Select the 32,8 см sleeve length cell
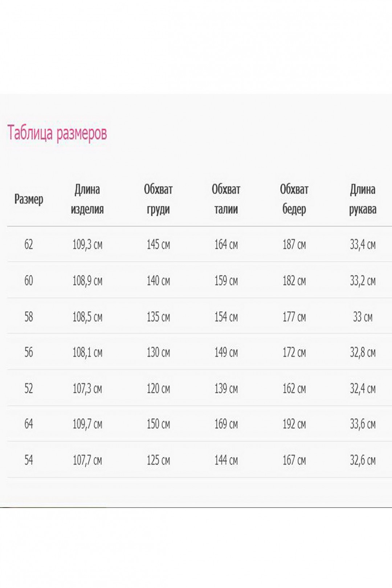Viewport: 392px width, 588px height. click(x=363, y=352)
